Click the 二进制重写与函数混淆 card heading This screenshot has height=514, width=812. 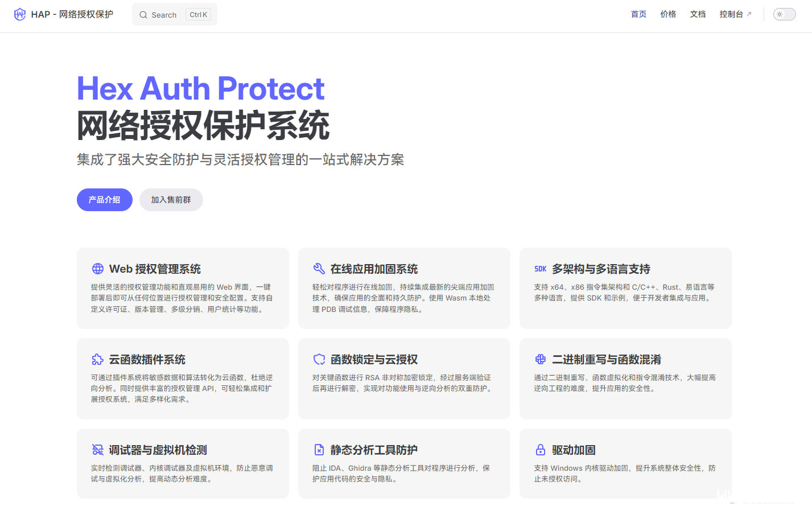[607, 359]
